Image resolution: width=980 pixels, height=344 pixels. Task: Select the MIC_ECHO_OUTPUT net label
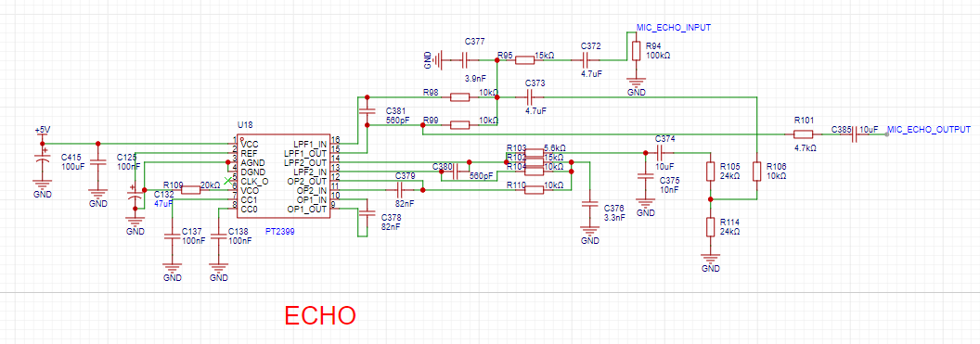tap(929, 129)
